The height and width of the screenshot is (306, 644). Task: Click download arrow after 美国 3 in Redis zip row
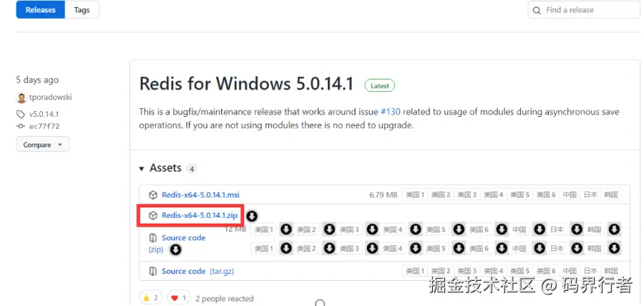[x=372, y=229]
